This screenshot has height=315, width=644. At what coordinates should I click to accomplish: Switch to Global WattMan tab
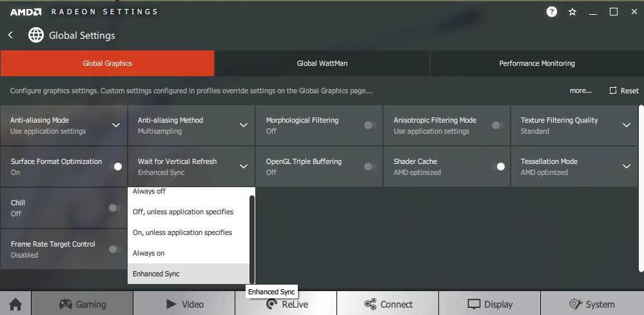pos(322,63)
